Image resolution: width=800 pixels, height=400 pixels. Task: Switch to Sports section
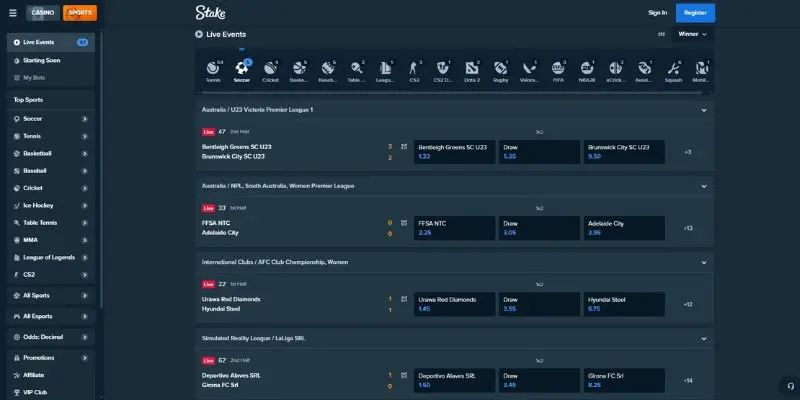click(x=80, y=13)
